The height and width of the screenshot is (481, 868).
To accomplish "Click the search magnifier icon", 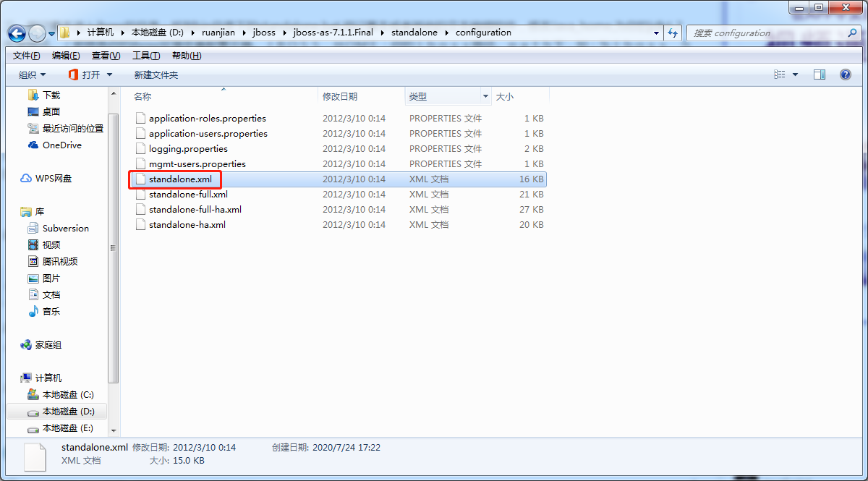I will 852,33.
